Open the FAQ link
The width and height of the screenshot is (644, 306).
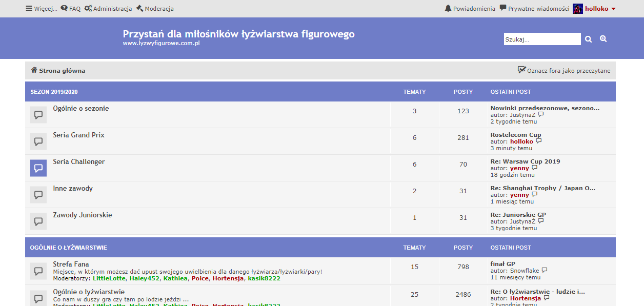point(71,9)
